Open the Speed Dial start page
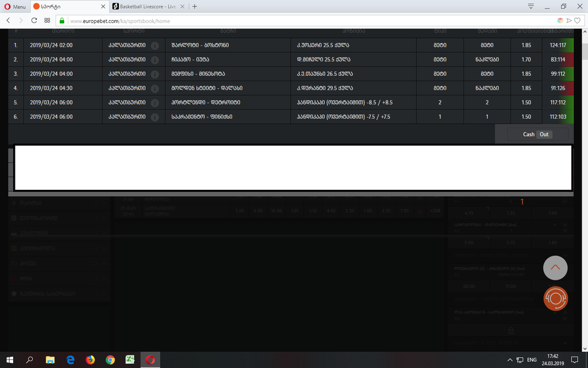This screenshot has width=588, height=368. point(47,21)
